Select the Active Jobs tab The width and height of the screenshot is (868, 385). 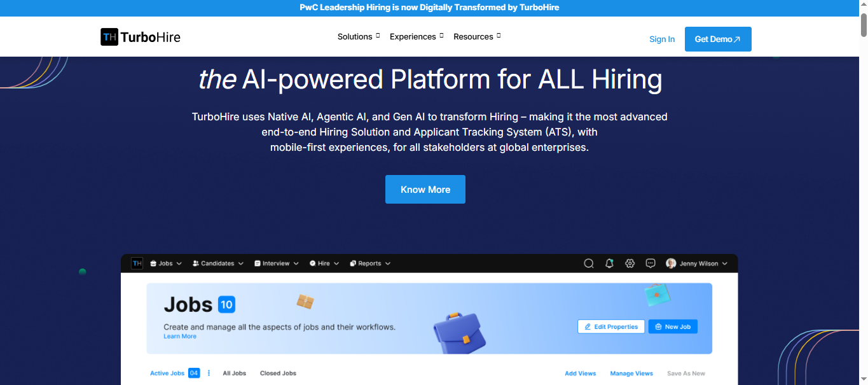pos(167,373)
